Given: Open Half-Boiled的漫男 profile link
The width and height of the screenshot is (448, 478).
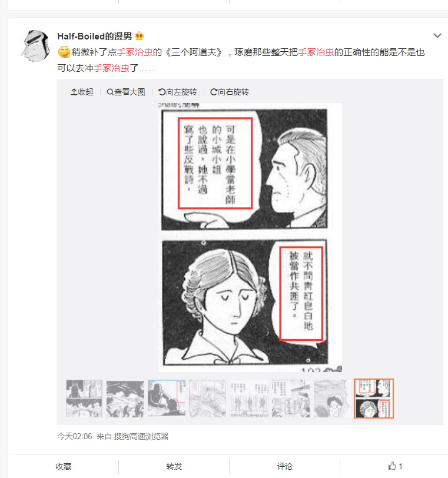Looking at the screenshot, I should coord(94,36).
